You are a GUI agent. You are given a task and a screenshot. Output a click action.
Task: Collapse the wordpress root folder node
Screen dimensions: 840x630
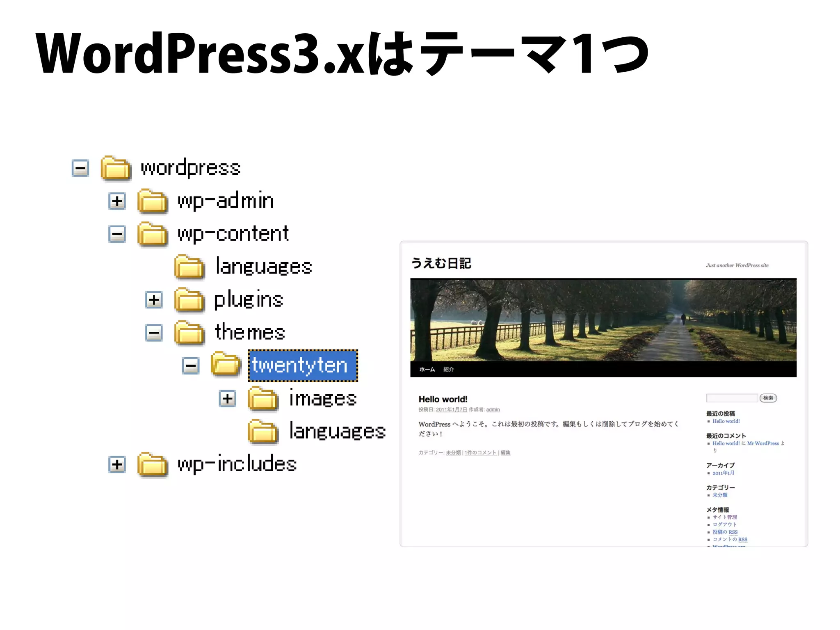coord(80,168)
